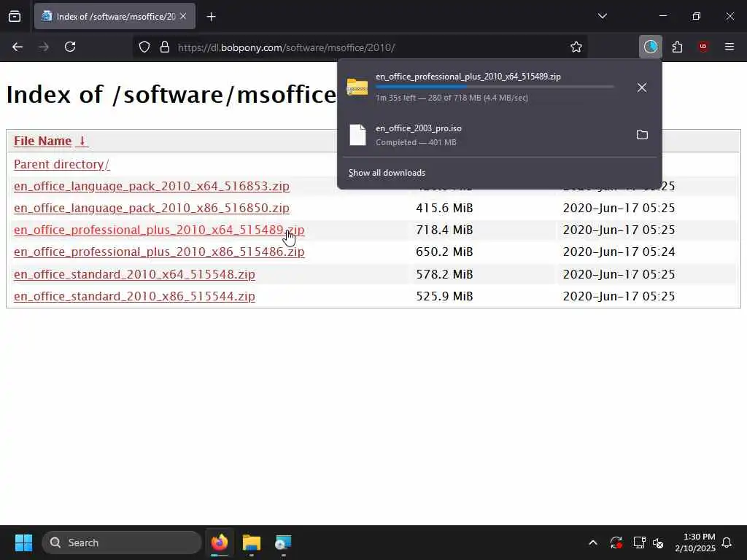Select the 525.9 MiB size cell
747x560 pixels.
[x=444, y=296]
